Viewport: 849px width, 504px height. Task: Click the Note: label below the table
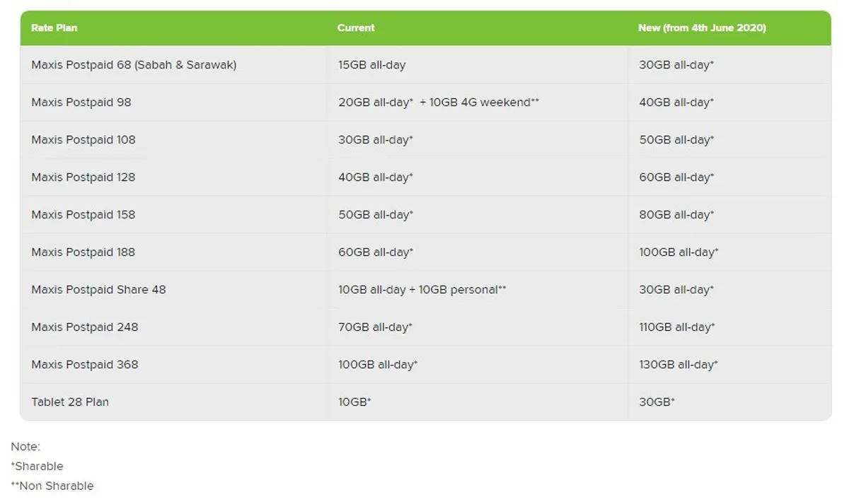point(25,447)
